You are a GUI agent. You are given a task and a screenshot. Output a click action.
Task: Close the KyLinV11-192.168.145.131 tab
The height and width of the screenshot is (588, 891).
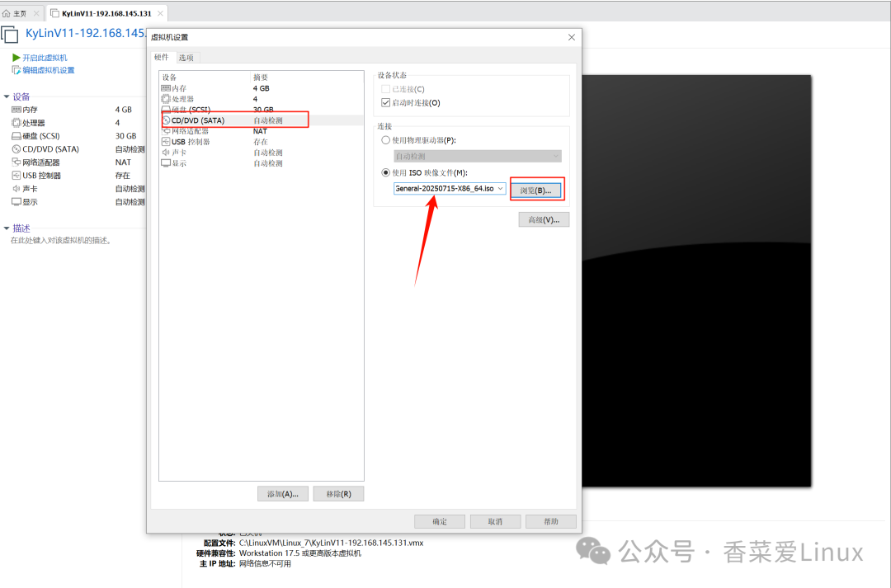coord(160,13)
